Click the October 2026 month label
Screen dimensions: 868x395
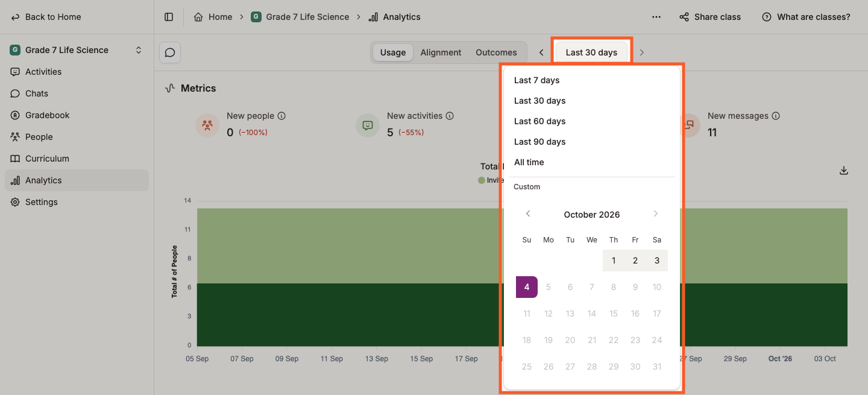coord(592,215)
